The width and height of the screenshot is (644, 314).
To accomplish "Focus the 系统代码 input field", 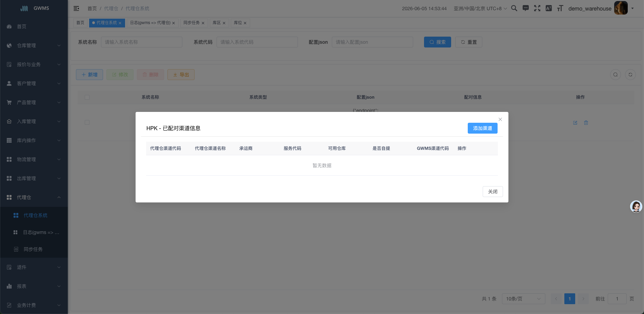I will pos(257,42).
